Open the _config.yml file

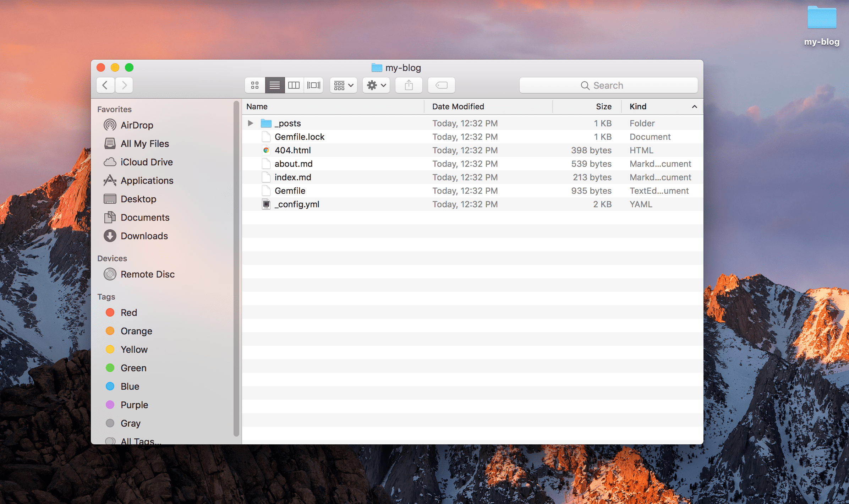(x=296, y=204)
